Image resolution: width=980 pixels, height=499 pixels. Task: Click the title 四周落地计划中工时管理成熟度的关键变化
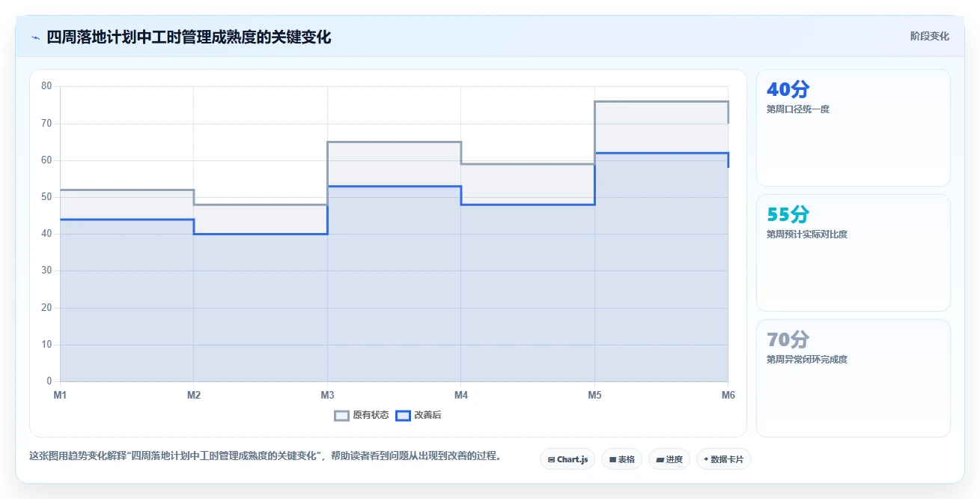pyautogui.click(x=189, y=37)
